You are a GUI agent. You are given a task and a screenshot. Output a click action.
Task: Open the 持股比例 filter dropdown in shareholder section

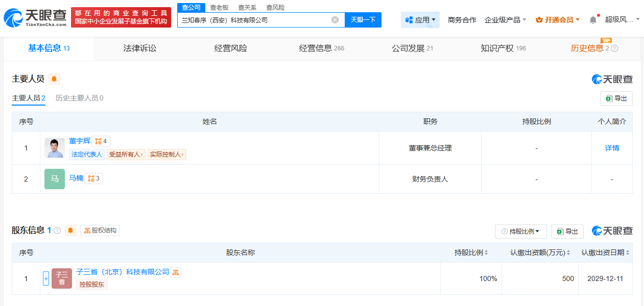pos(521,232)
